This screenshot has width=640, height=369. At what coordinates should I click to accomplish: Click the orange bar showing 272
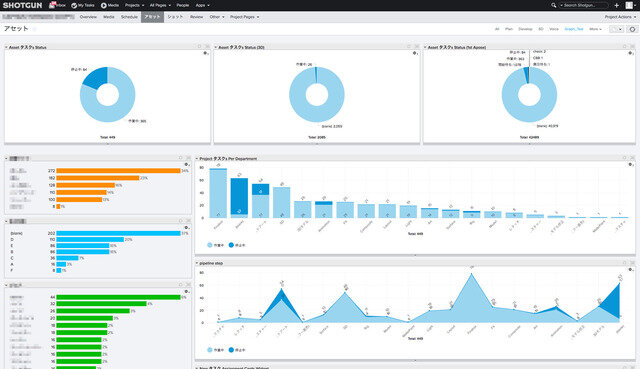[x=118, y=171]
